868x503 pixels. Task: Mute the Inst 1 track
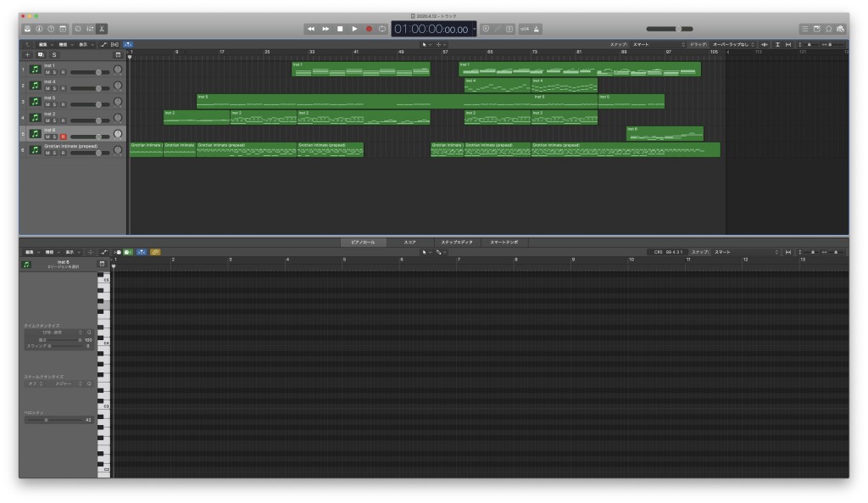coord(47,72)
